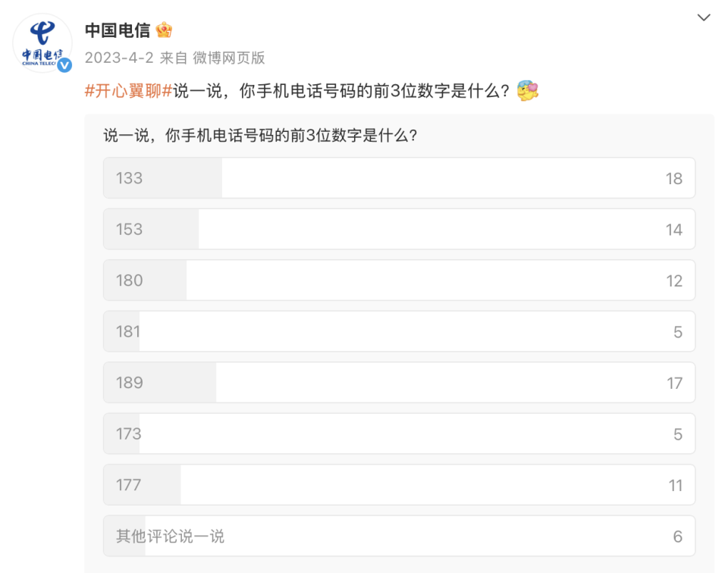728x573 pixels.
Task: Click vote count 18 on the 133 option
Action: click(673, 179)
